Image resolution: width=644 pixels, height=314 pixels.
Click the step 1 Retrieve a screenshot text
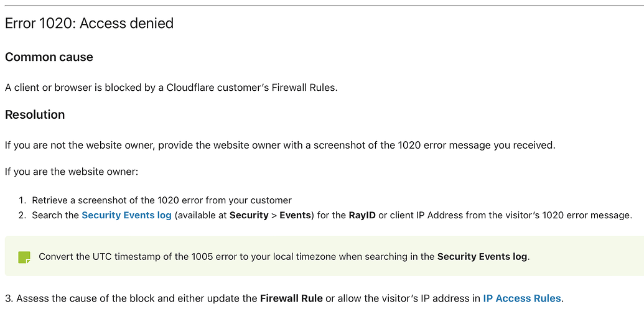coord(162,200)
